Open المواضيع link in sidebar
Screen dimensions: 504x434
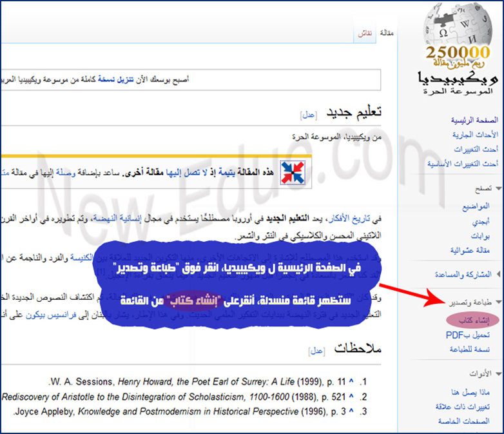(476, 206)
